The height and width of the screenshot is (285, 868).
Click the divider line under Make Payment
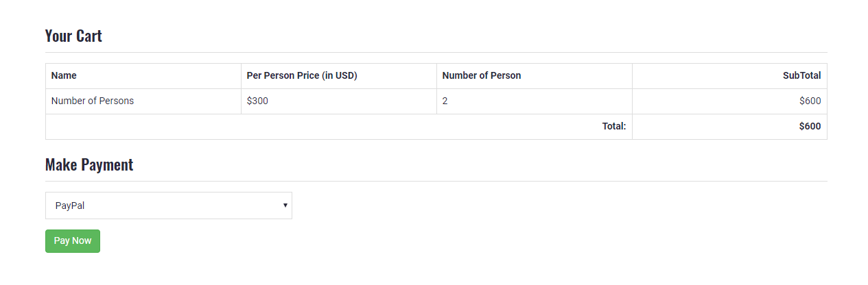point(436,182)
